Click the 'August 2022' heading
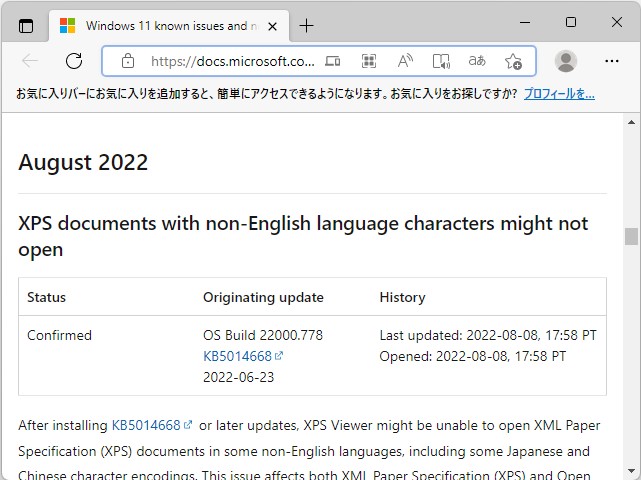Viewport: 641px width, 480px height. click(x=83, y=162)
